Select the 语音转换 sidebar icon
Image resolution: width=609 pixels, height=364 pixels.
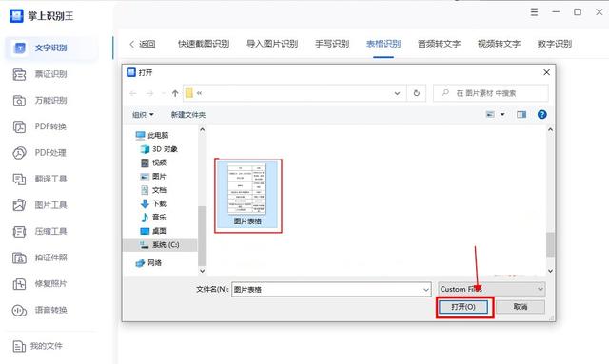tap(19, 310)
